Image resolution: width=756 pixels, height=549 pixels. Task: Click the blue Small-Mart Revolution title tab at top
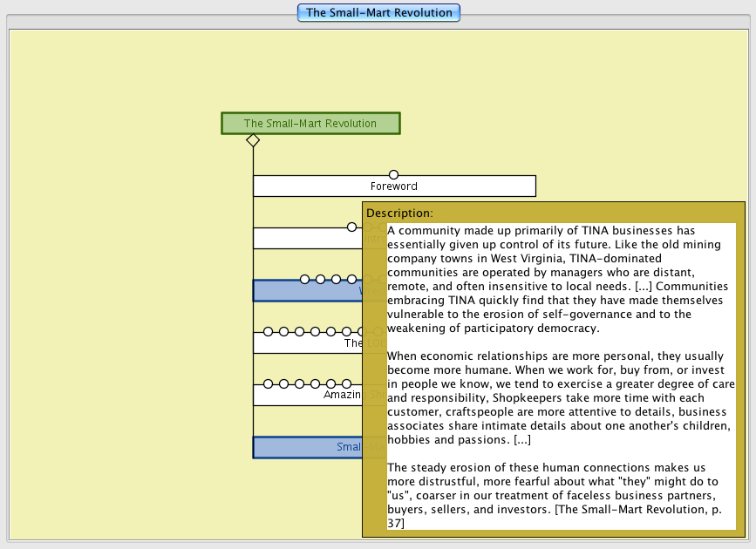coord(378,12)
